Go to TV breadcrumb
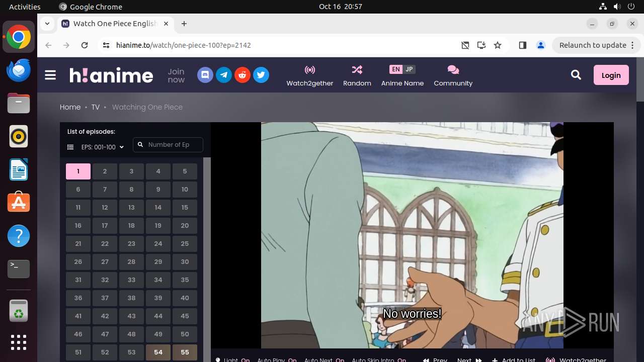 pyautogui.click(x=96, y=107)
